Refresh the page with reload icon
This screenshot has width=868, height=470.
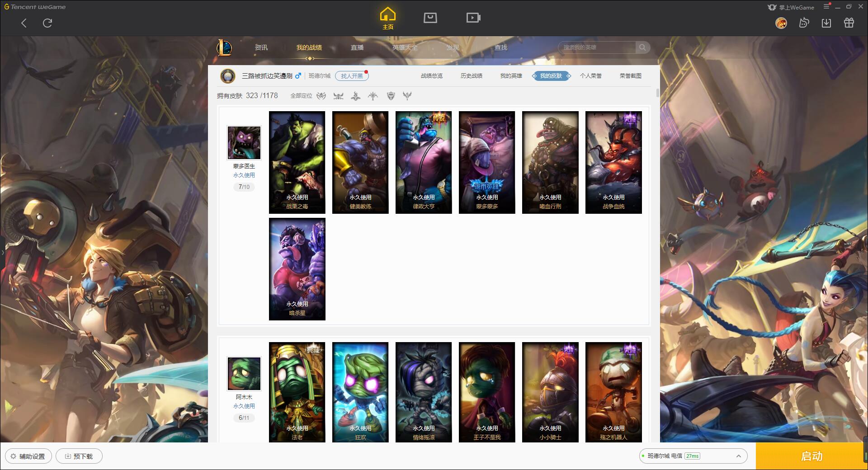[x=47, y=23]
